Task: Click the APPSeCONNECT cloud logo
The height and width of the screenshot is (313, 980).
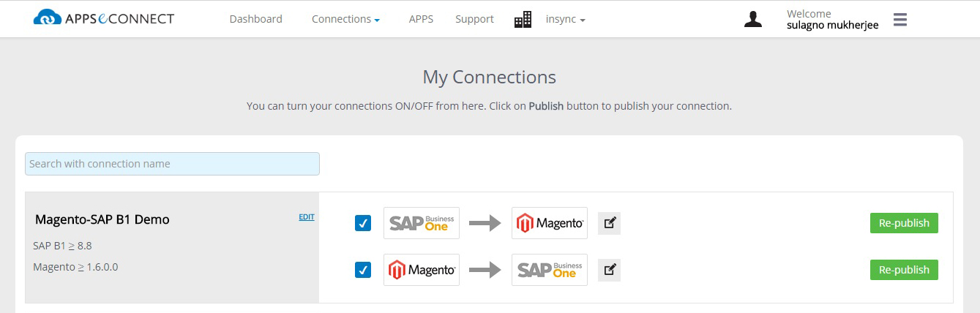Action: pyautogui.click(x=48, y=18)
